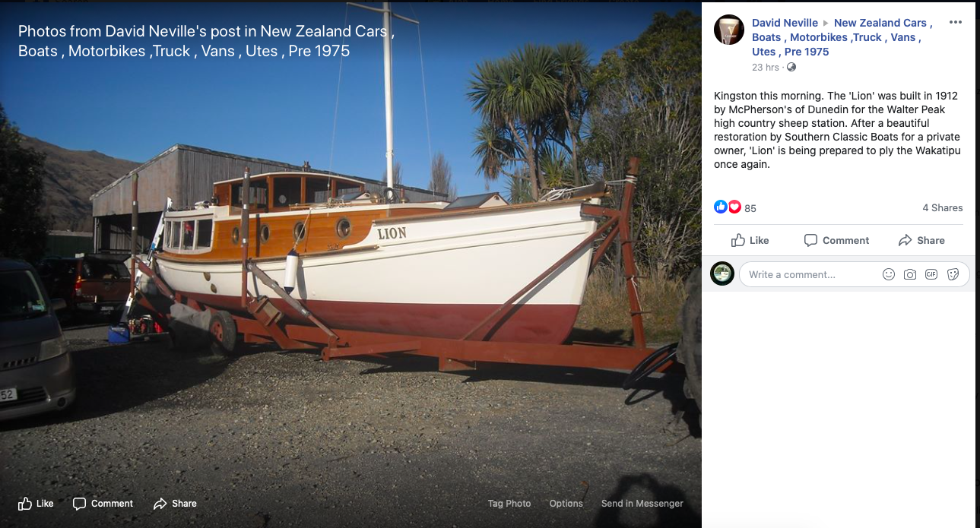980x528 pixels.
Task: Click the globe public audience icon
Action: click(791, 68)
